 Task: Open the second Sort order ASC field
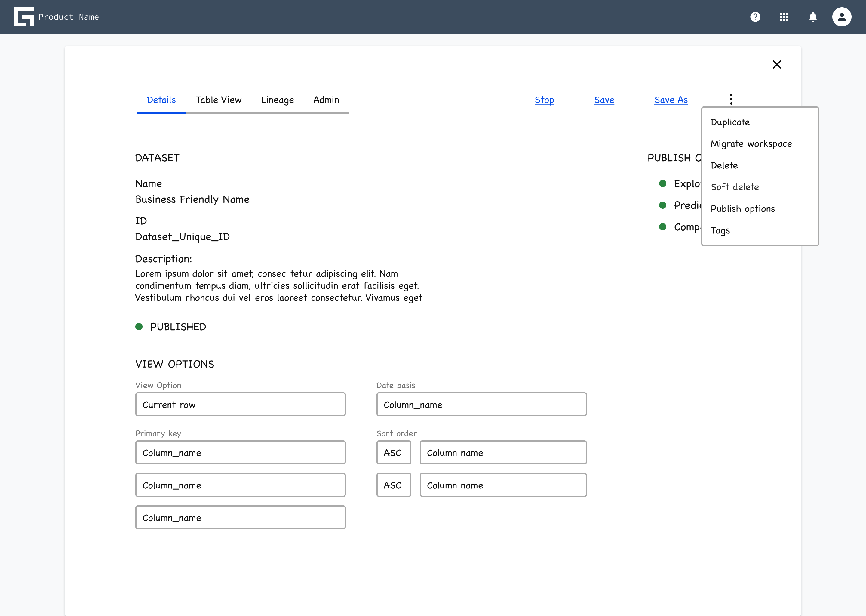pos(394,485)
